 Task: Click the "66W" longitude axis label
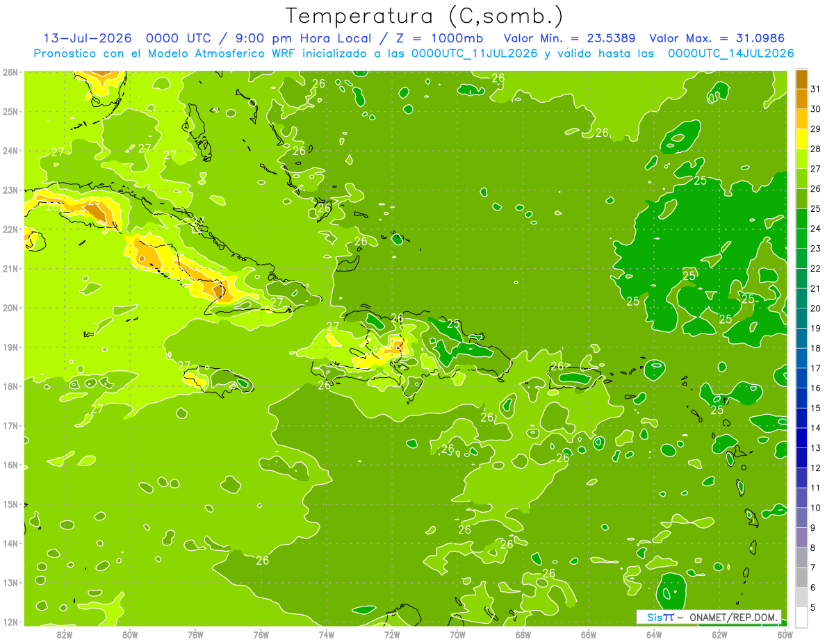tap(589, 634)
